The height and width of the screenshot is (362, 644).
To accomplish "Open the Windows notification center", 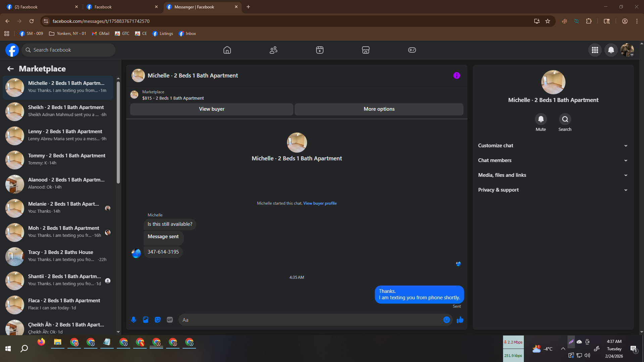I will coord(634,349).
